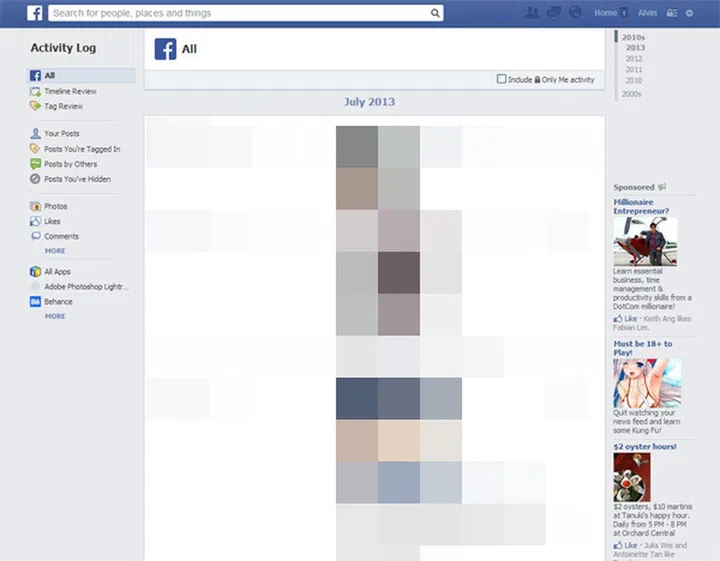Open Behance app activity
The height and width of the screenshot is (561, 720).
coord(58,302)
